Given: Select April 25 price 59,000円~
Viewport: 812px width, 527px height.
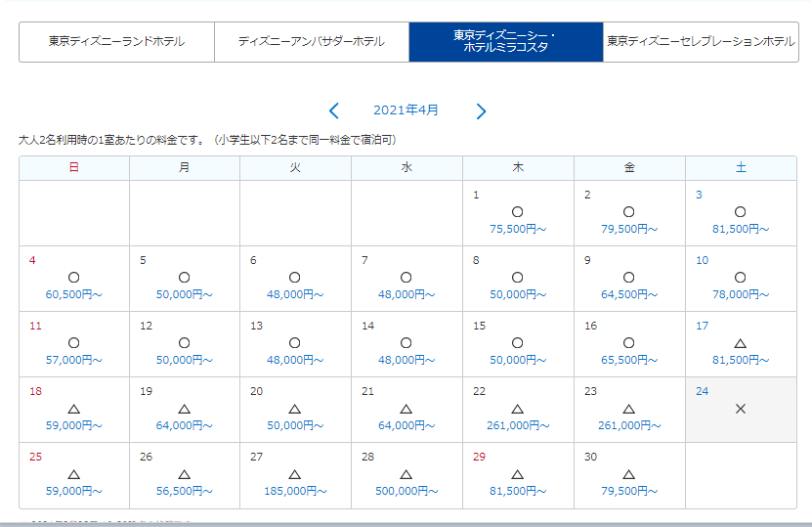Looking at the screenshot, I should [73, 491].
